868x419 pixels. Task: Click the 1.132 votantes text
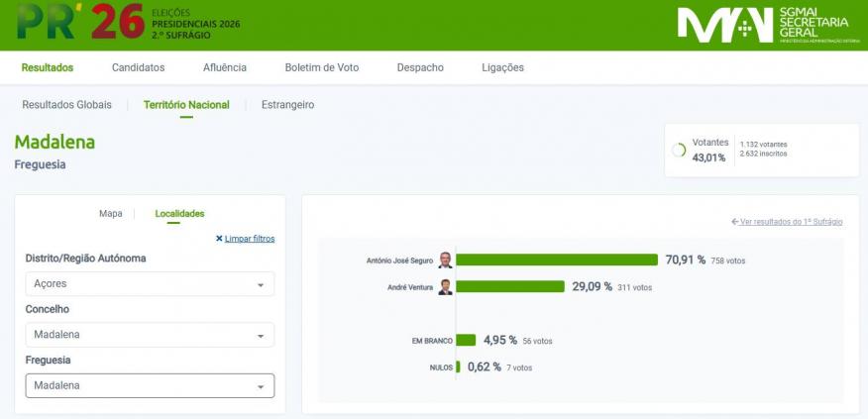click(x=763, y=145)
